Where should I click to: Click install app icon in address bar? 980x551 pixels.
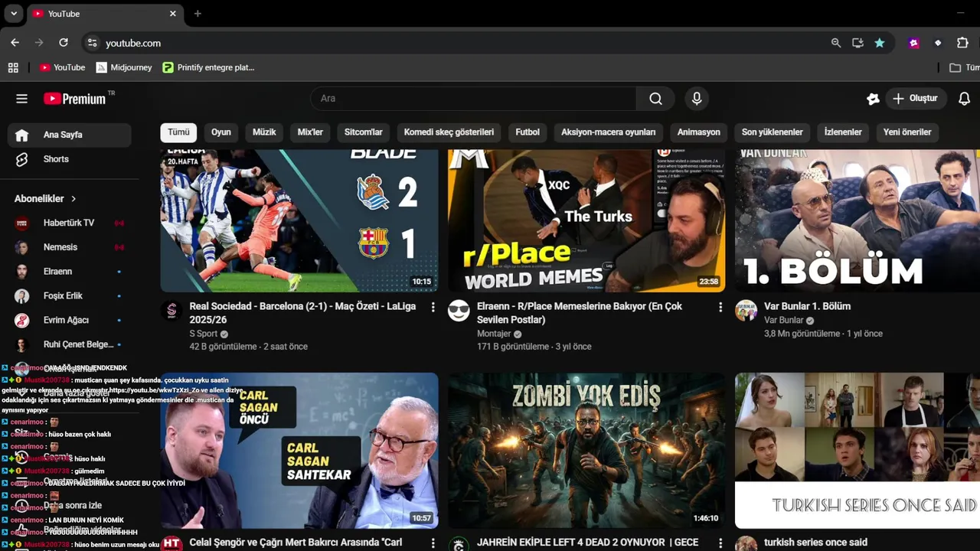(x=857, y=43)
